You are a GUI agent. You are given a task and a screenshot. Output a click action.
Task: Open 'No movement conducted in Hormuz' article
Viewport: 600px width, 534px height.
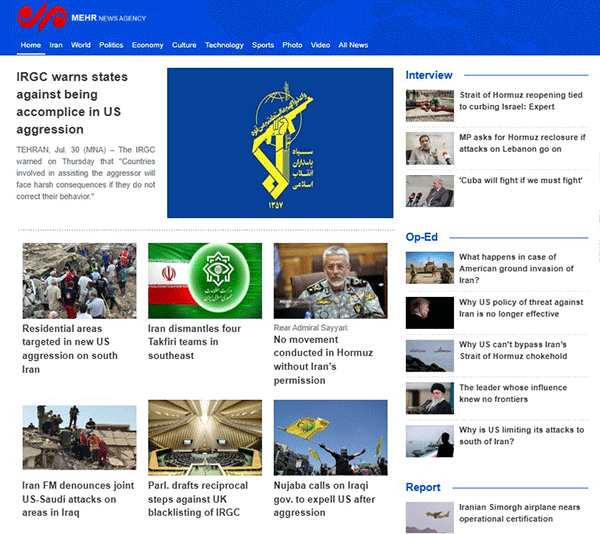pyautogui.click(x=323, y=360)
